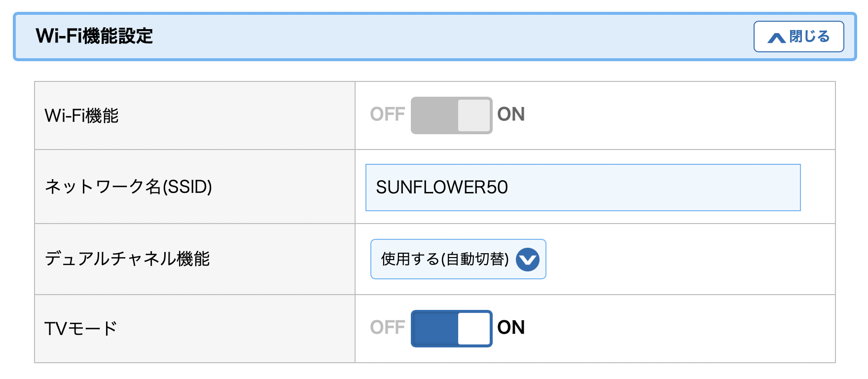Click the blue circular down-arrow icon
868x379 pixels.
tap(528, 260)
